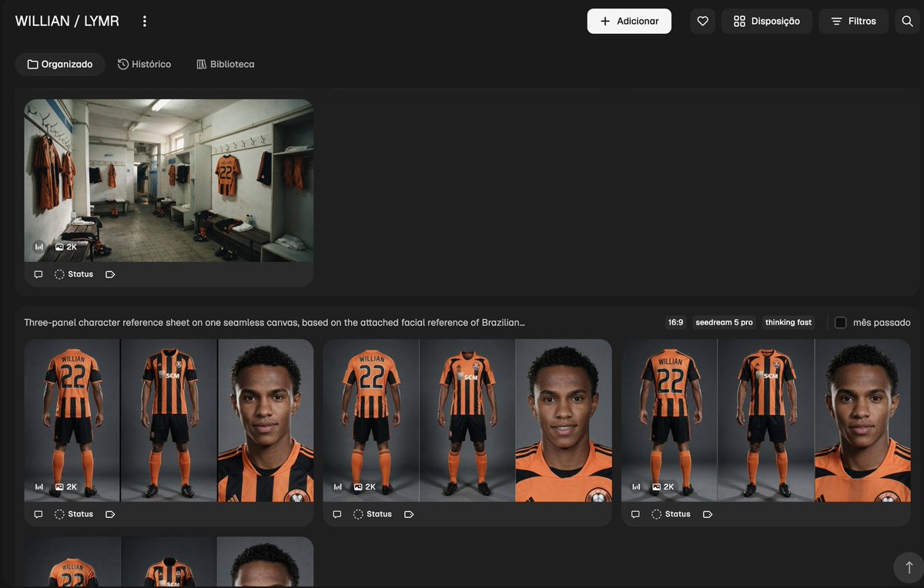Open comments on the first character sheet
The width and height of the screenshot is (924, 588).
click(38, 514)
